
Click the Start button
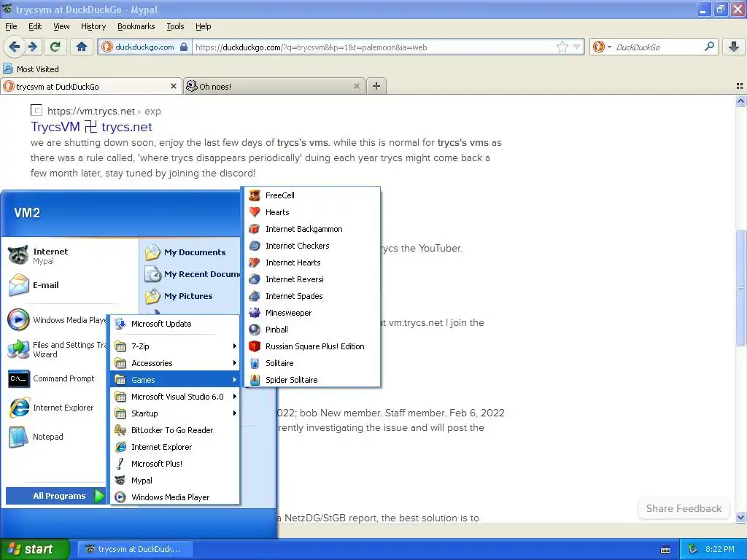pyautogui.click(x=34, y=549)
